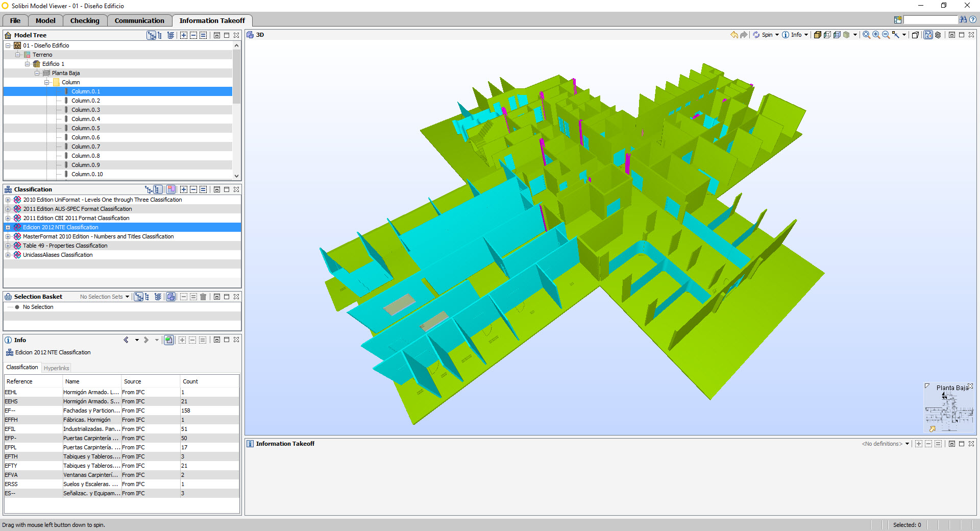Switch to the Checking tab

[x=85, y=20]
